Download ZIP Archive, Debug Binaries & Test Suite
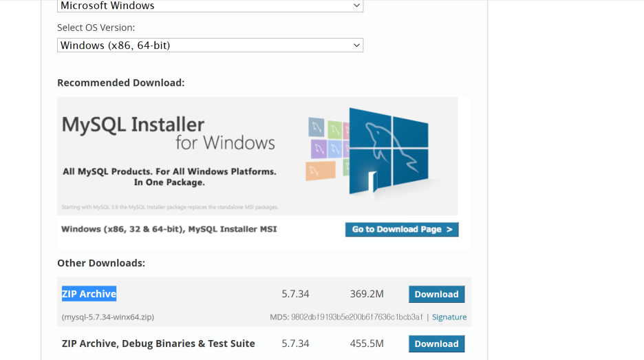This screenshot has width=644, height=360. pos(436,343)
